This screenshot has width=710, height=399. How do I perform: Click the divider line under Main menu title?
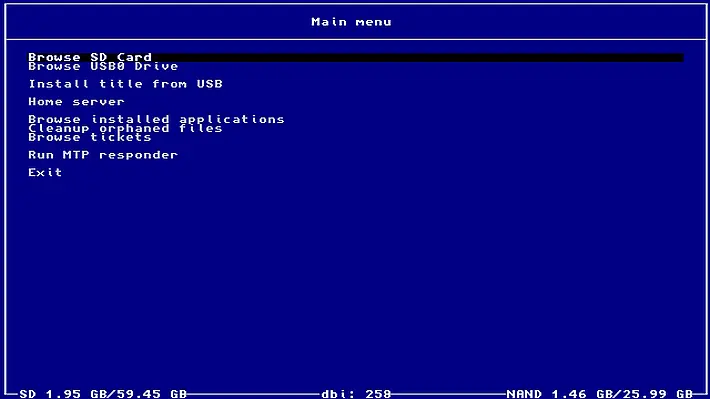(x=355, y=39)
